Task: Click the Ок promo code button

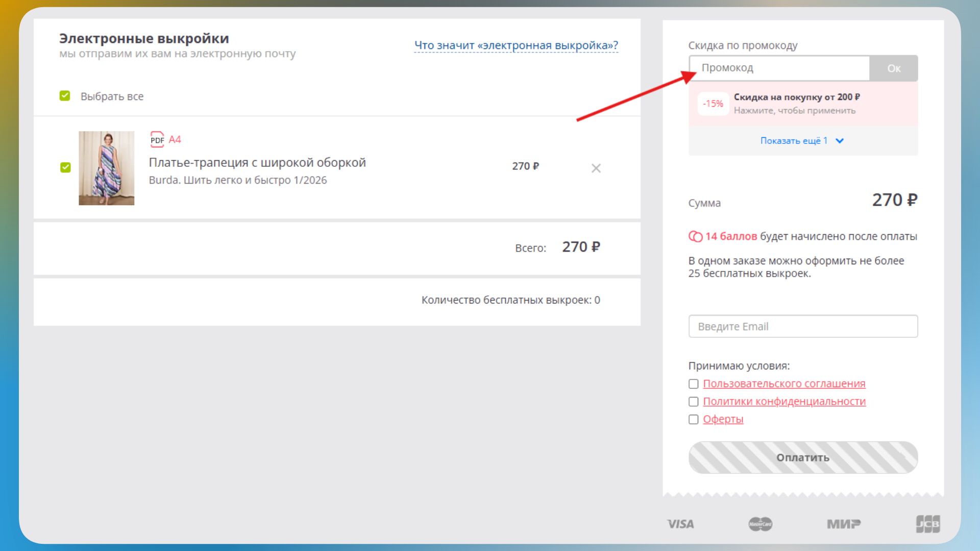Action: pyautogui.click(x=893, y=68)
